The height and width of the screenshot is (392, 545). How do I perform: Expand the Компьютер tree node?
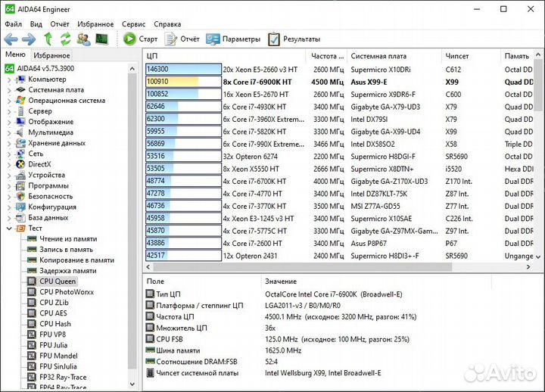9,79
